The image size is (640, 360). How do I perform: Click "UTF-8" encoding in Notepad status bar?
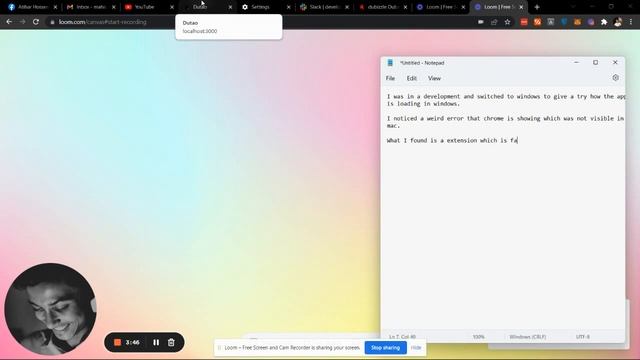click(582, 337)
